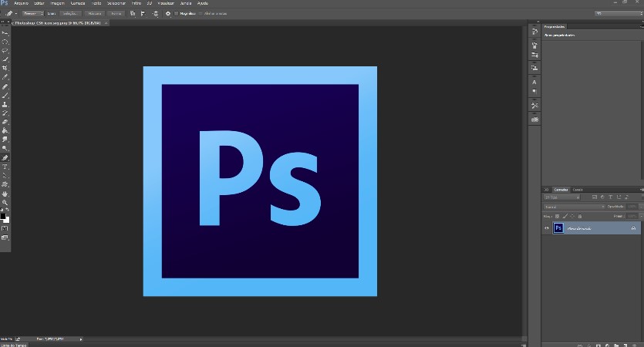Select the Zoom tool

(x=5, y=203)
